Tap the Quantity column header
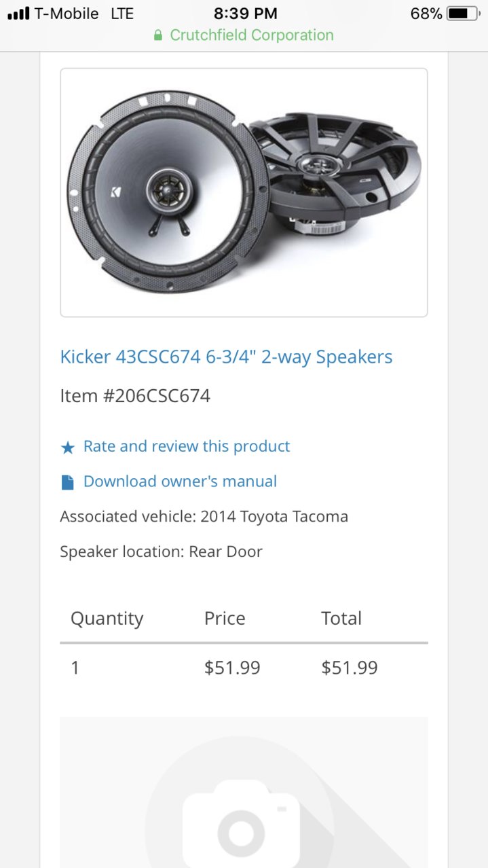488x868 pixels. click(x=107, y=619)
